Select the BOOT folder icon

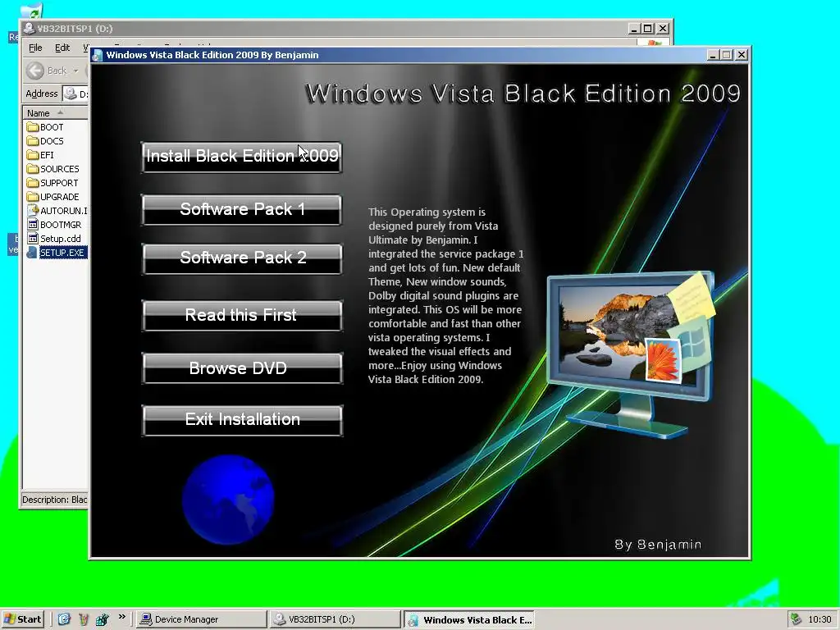(x=33, y=127)
